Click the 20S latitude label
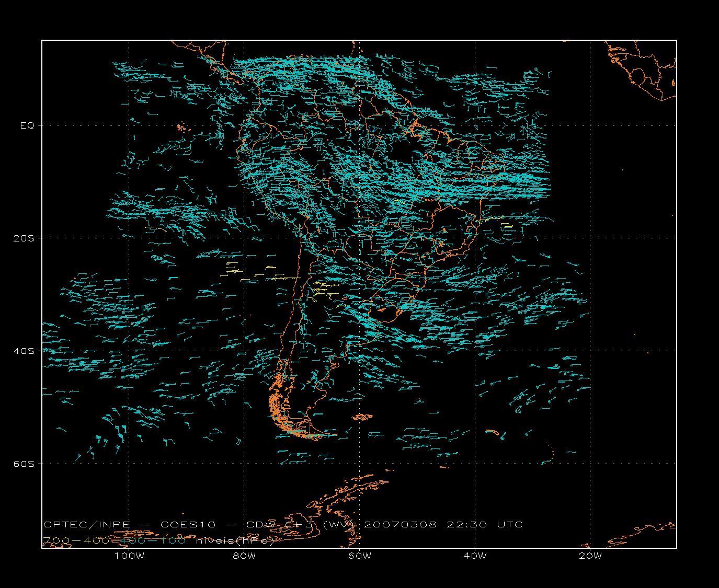This screenshot has width=719, height=588. 24,238
